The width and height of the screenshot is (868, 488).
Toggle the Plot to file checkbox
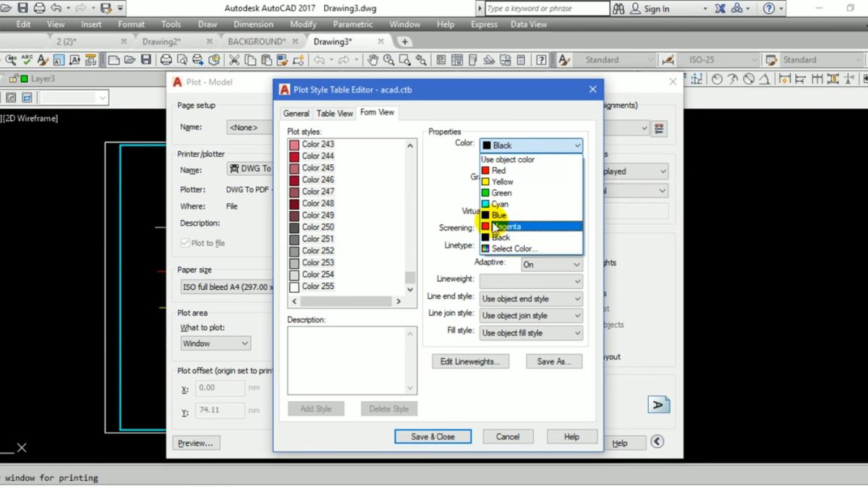[185, 244]
